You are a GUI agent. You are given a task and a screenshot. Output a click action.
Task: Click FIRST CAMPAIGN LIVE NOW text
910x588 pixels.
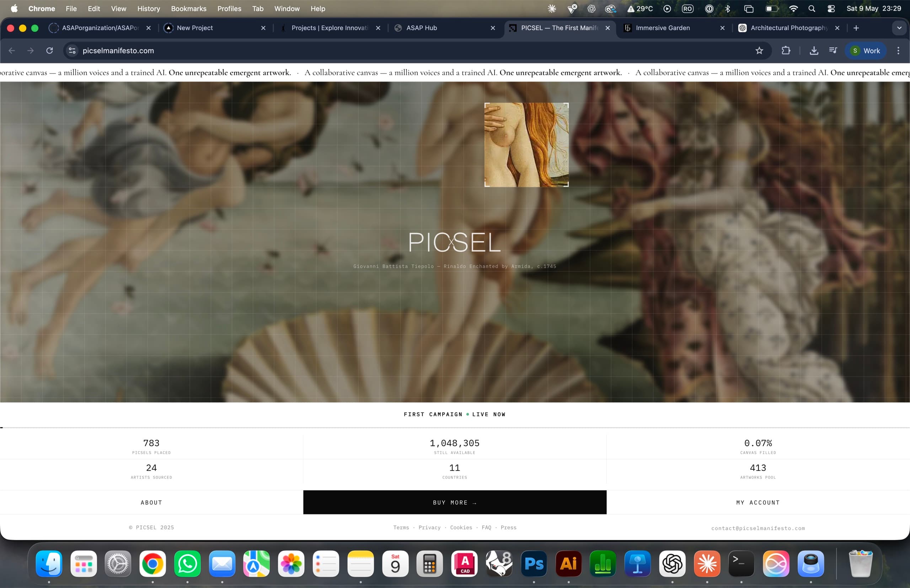click(455, 414)
